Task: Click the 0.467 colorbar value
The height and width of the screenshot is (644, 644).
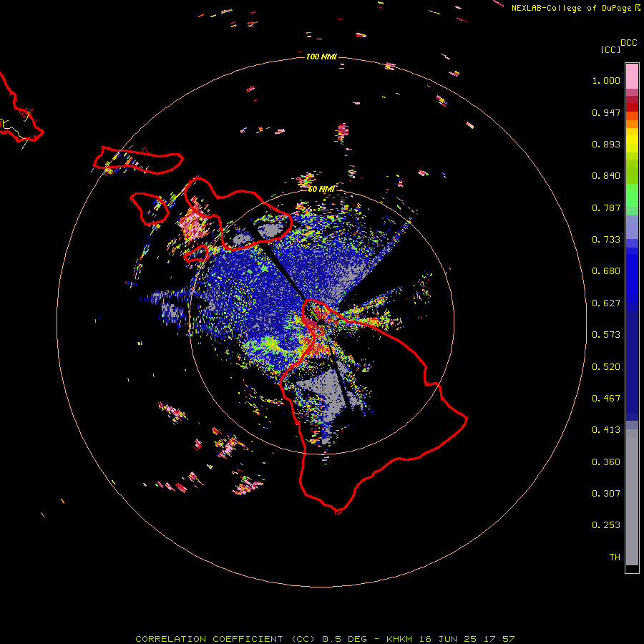Action: click(606, 399)
